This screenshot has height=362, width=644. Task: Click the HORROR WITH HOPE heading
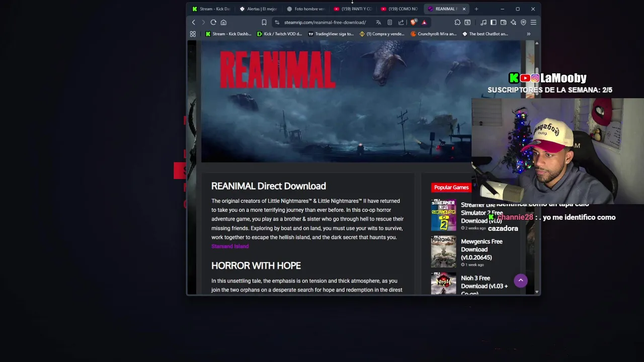256,265
